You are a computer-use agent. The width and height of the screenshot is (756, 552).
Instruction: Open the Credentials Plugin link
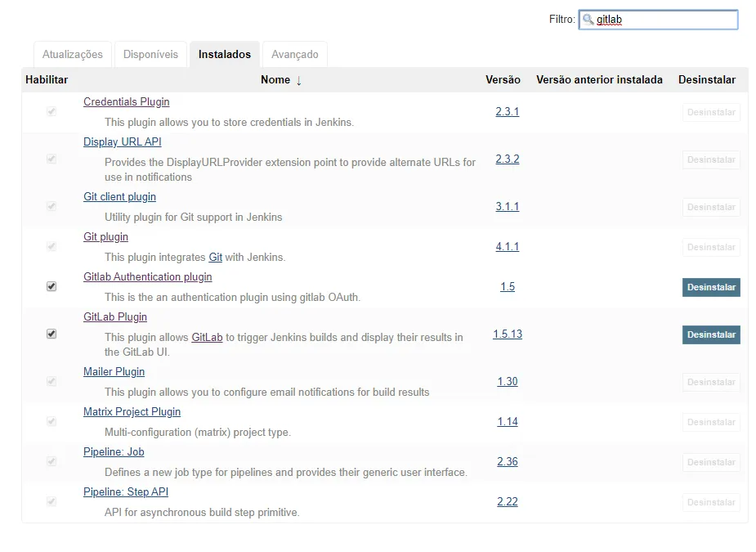point(127,102)
